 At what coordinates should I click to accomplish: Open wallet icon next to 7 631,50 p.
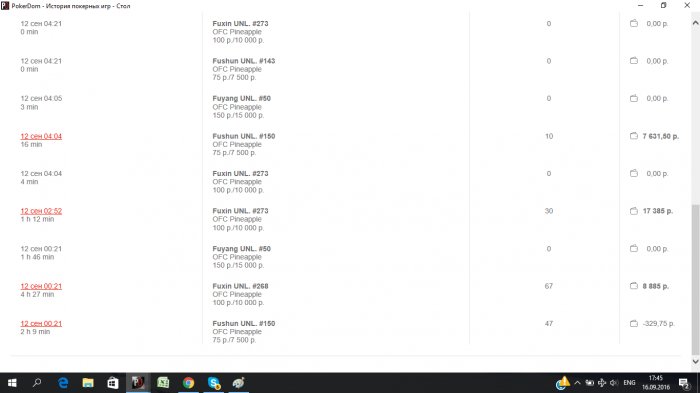[x=633, y=136]
